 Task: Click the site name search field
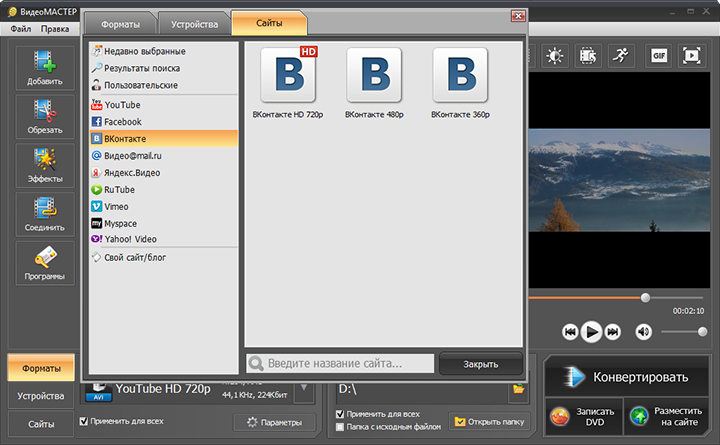(340, 363)
